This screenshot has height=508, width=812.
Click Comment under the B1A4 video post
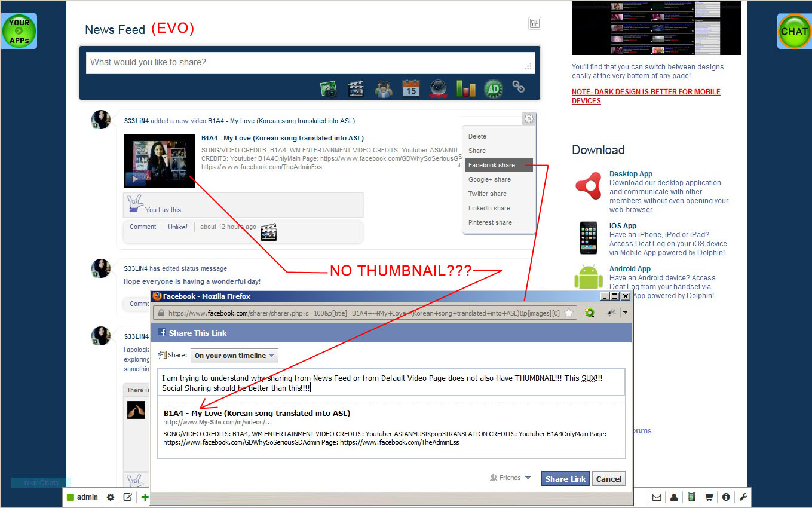[x=143, y=227]
